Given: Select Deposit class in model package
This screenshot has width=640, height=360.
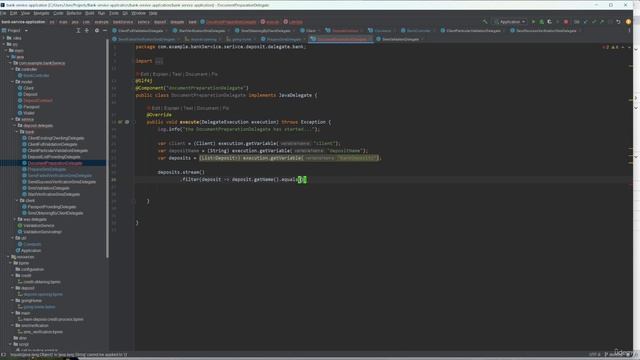Looking at the screenshot, I should pyautogui.click(x=30, y=94).
